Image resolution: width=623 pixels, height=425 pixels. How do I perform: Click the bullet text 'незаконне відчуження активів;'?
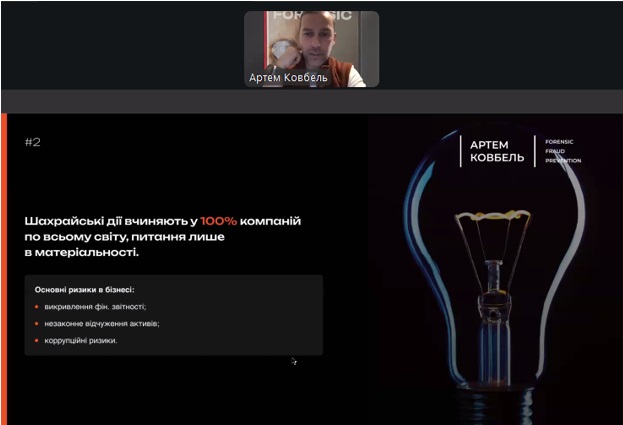[x=102, y=324]
